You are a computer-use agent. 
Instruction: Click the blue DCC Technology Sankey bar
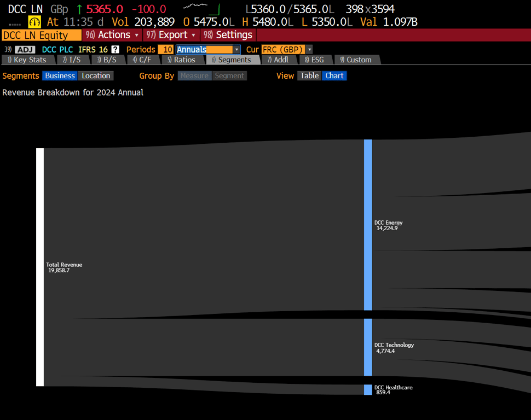pyautogui.click(x=368, y=347)
